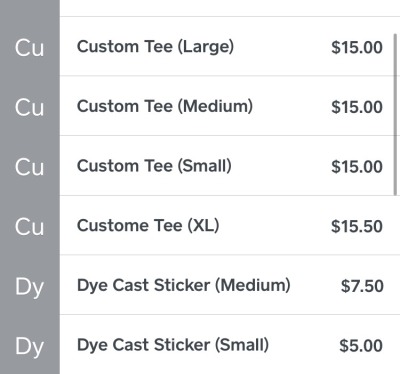Tap the Cu tile for Custom Tee (Medium)
The height and width of the screenshot is (374, 400).
pos(30,106)
